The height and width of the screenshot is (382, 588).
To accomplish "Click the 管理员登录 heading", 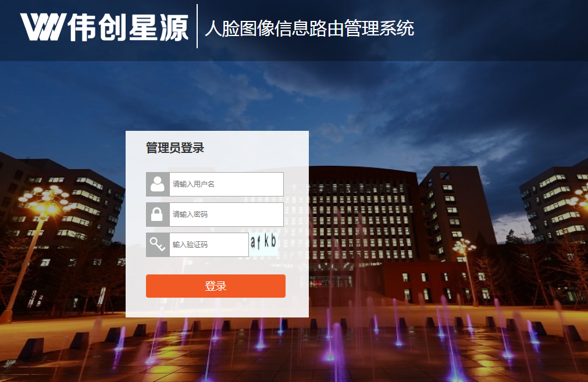I will click(x=174, y=148).
